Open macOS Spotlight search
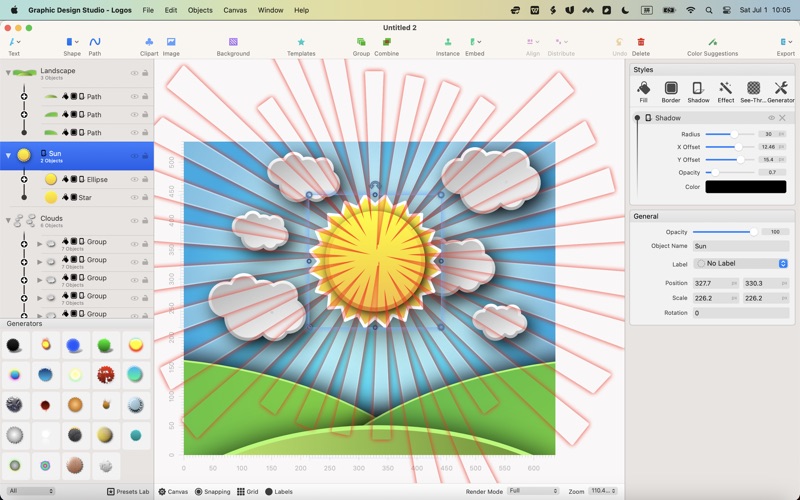The image size is (800, 500). [709, 10]
